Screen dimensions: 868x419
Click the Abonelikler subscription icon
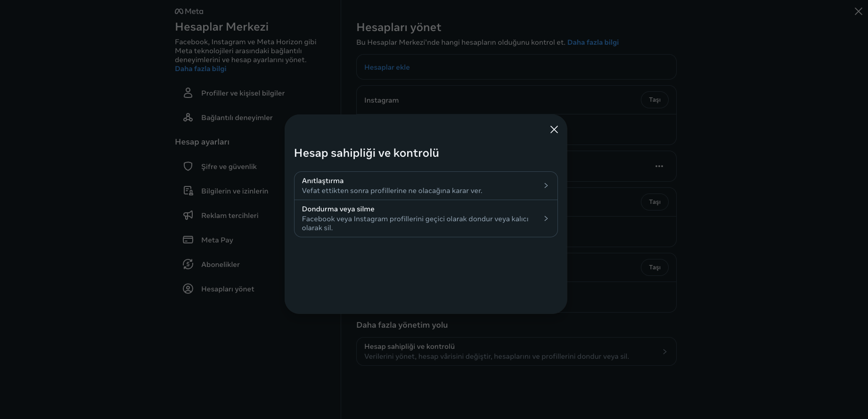[188, 264]
